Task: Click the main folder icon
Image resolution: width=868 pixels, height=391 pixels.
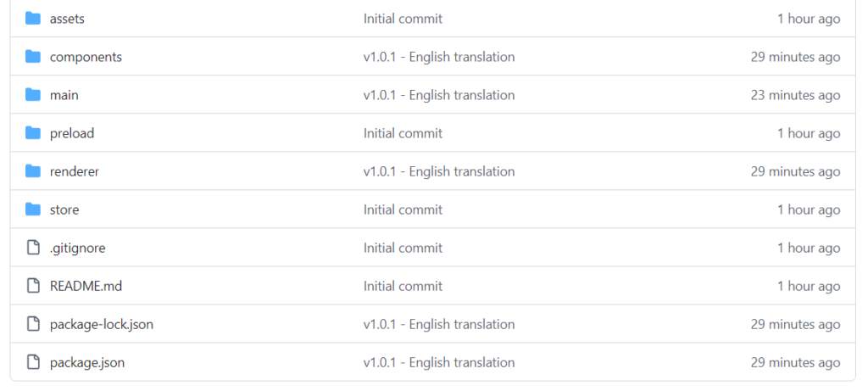Action: (x=33, y=95)
